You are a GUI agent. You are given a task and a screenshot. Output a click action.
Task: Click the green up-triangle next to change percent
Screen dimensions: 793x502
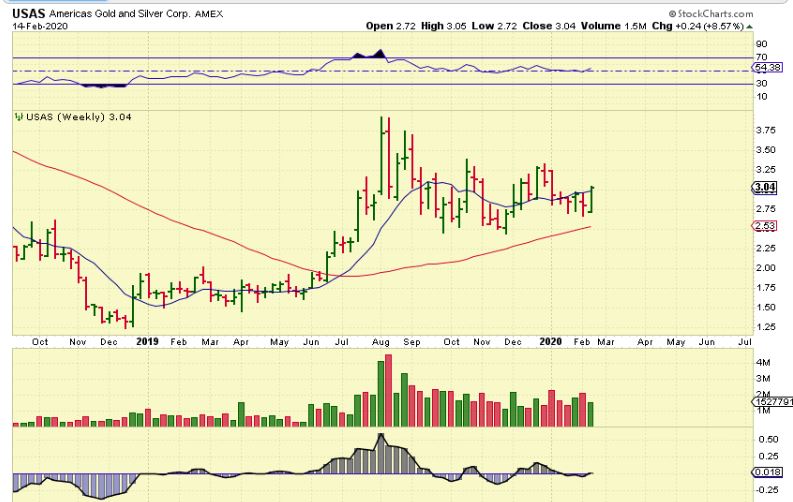[x=750, y=26]
